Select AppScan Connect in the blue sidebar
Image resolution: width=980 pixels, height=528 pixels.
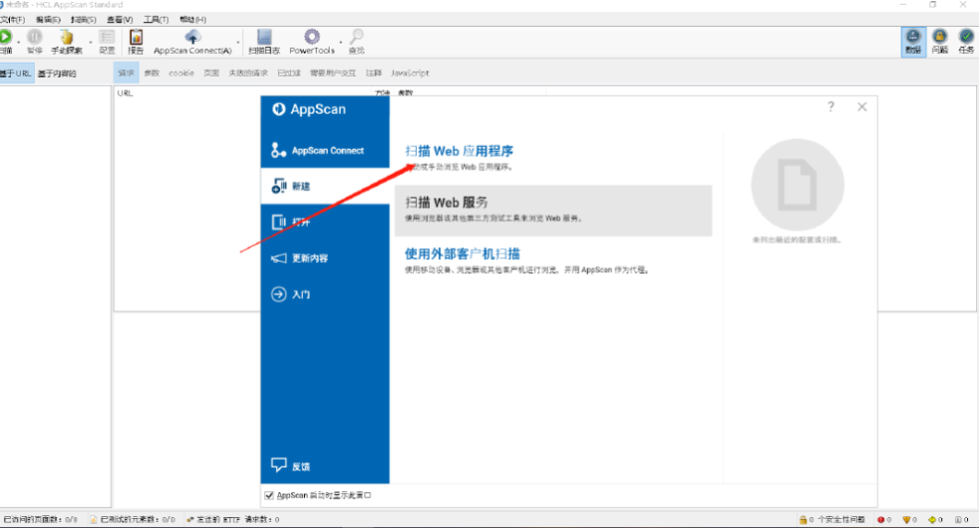pyautogui.click(x=325, y=151)
